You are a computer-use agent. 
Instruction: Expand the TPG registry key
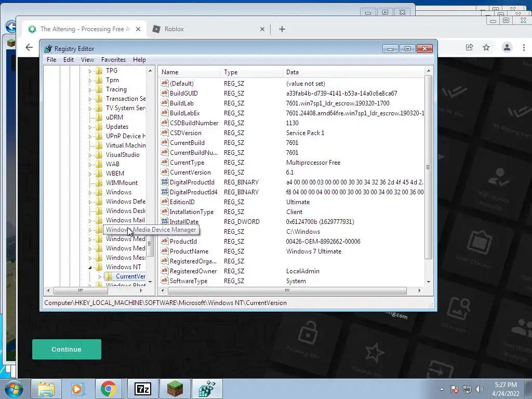[90, 71]
